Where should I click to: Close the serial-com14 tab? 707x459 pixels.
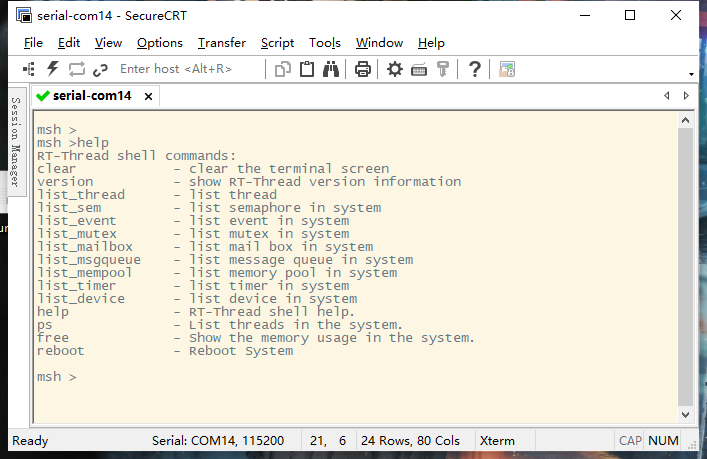coord(148,96)
